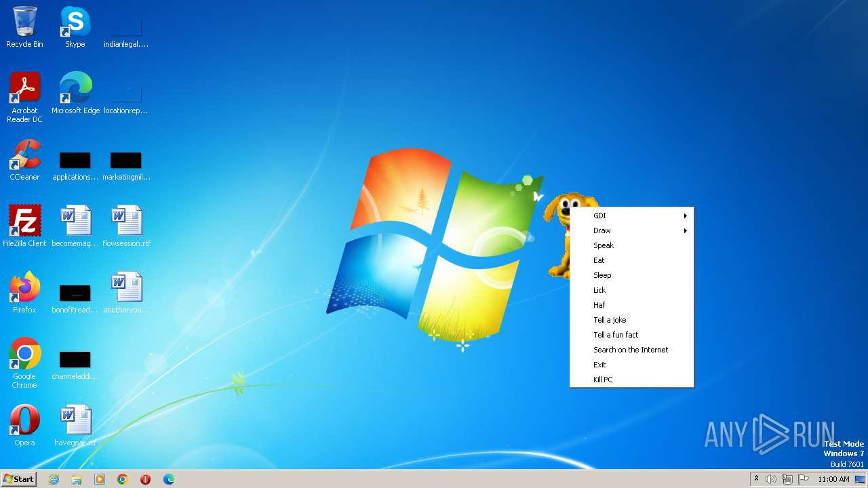This screenshot has width=868, height=488.
Task: Open the Recycle Bin desktop icon
Action: tap(24, 27)
